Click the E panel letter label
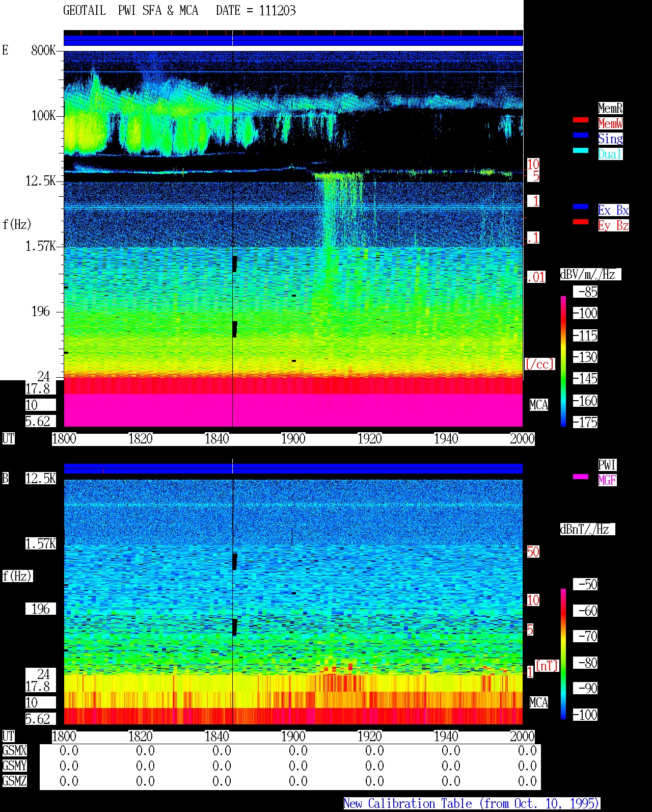 [6, 50]
